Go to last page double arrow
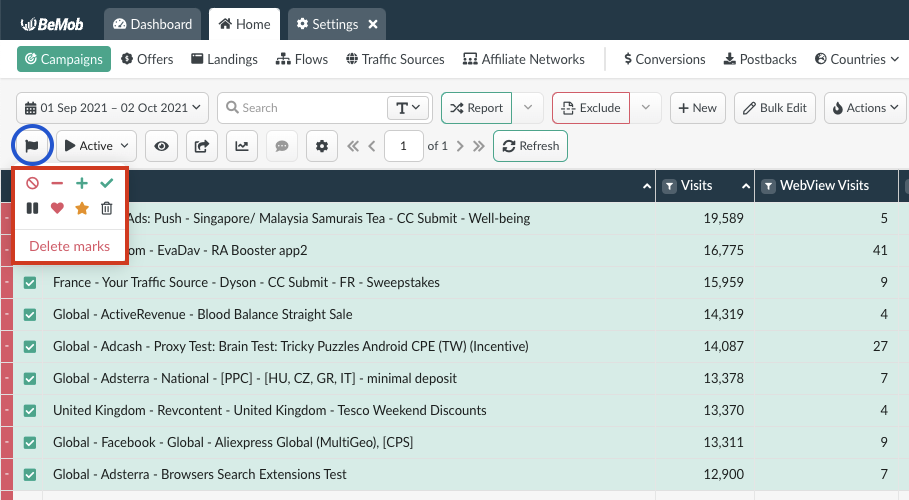The image size is (909, 500). (x=479, y=146)
